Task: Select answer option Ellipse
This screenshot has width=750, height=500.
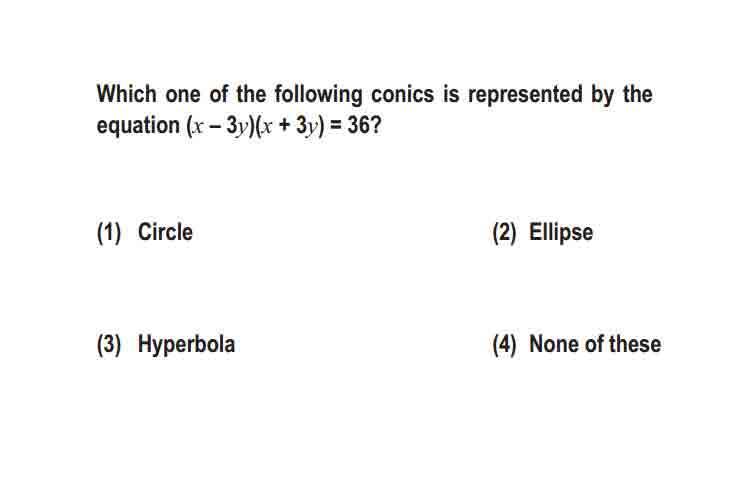Action: (561, 233)
